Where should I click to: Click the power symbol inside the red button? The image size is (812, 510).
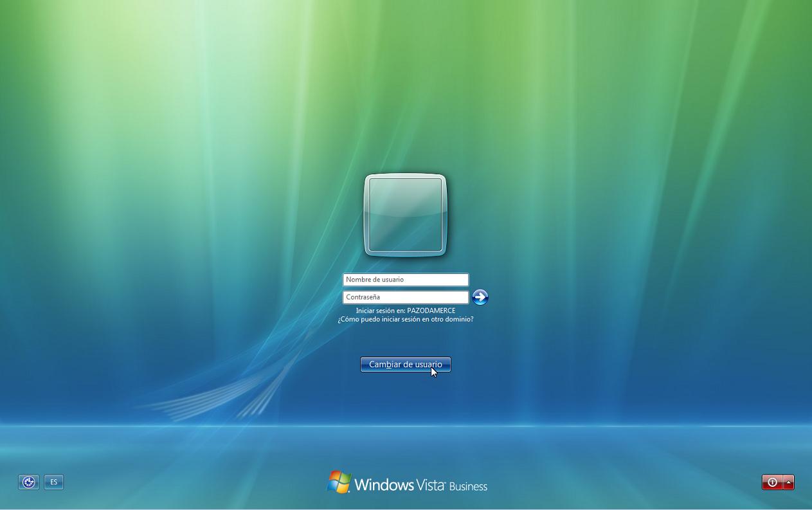point(772,482)
